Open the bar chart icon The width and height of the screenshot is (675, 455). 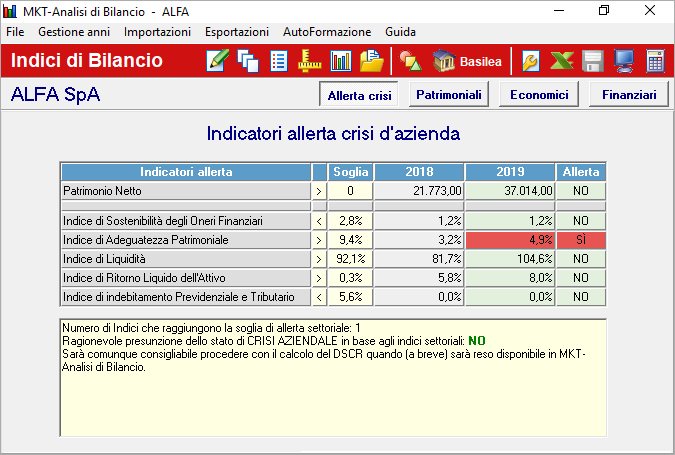point(341,61)
